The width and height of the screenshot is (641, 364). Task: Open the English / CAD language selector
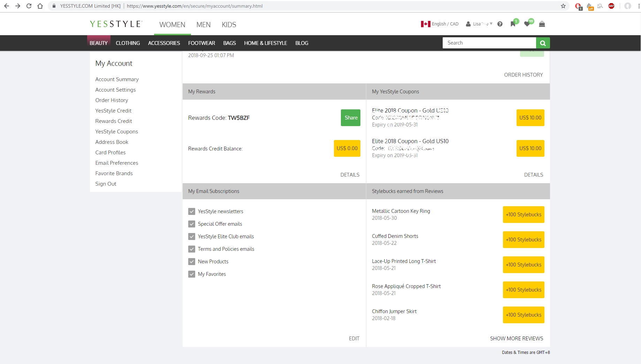click(x=440, y=24)
